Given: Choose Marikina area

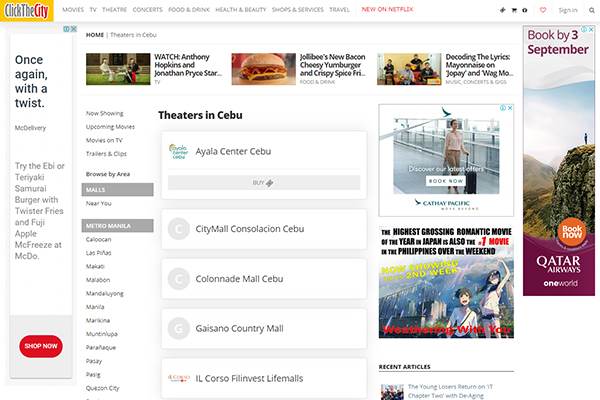Looking at the screenshot, I should pos(98,320).
